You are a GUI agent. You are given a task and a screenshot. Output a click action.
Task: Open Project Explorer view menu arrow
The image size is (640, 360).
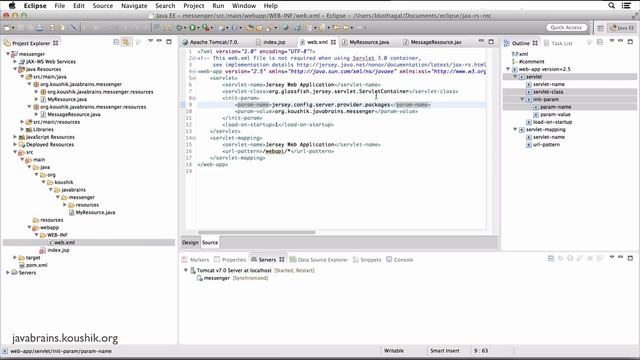150,41
